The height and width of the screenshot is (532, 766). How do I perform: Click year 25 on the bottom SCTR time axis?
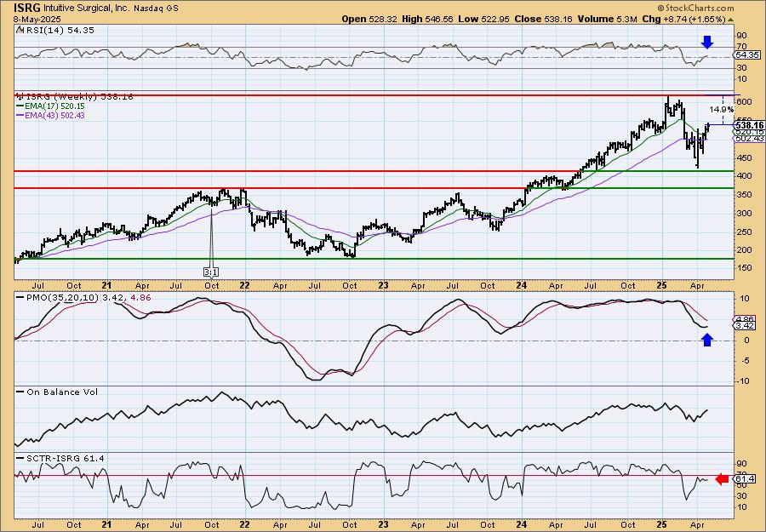coord(662,524)
